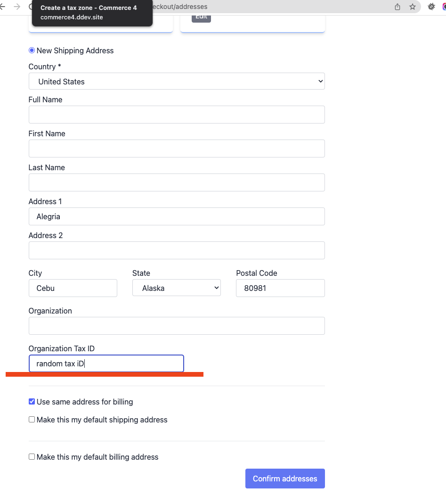The height and width of the screenshot is (504, 446).
Task: Enable 'Make this my default billing address'
Action: (x=32, y=456)
